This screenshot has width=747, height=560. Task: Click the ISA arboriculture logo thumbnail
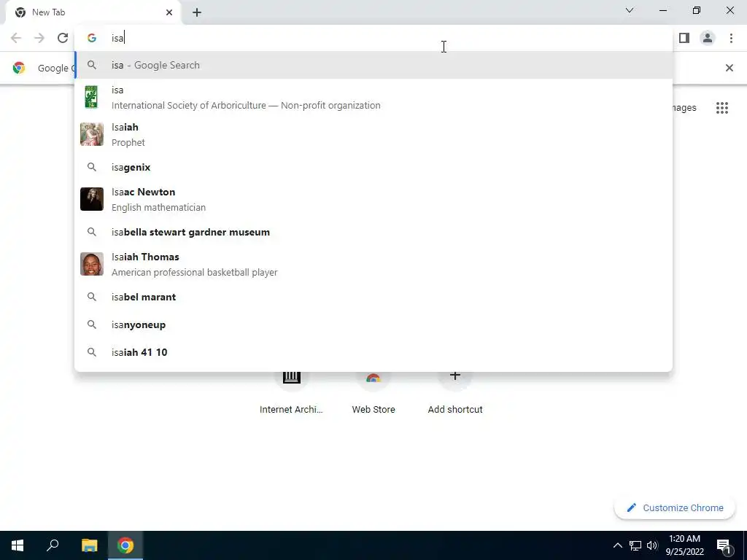(x=91, y=97)
